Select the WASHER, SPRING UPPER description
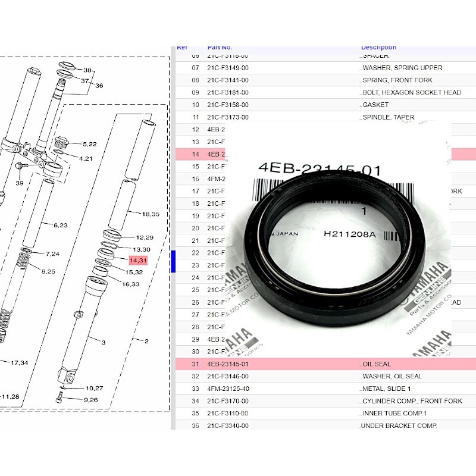 pos(400,68)
